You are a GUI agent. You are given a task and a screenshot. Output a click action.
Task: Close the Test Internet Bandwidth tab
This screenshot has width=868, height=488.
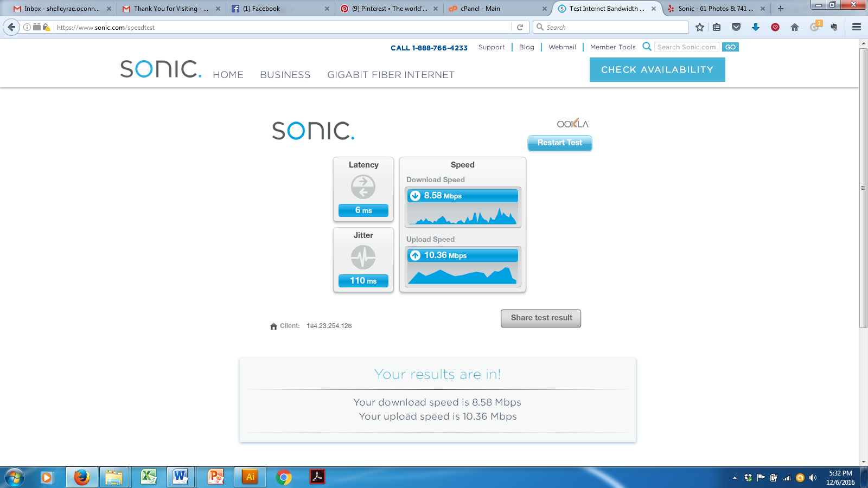click(x=654, y=9)
